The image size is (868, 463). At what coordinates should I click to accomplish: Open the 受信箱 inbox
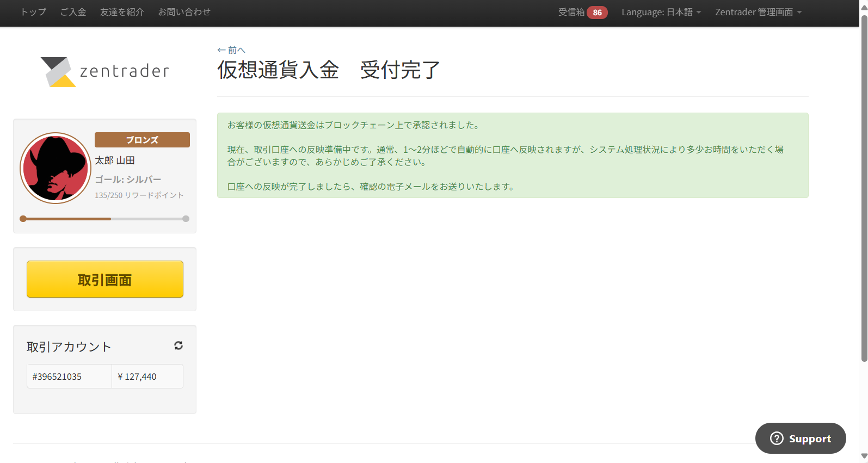(x=571, y=12)
